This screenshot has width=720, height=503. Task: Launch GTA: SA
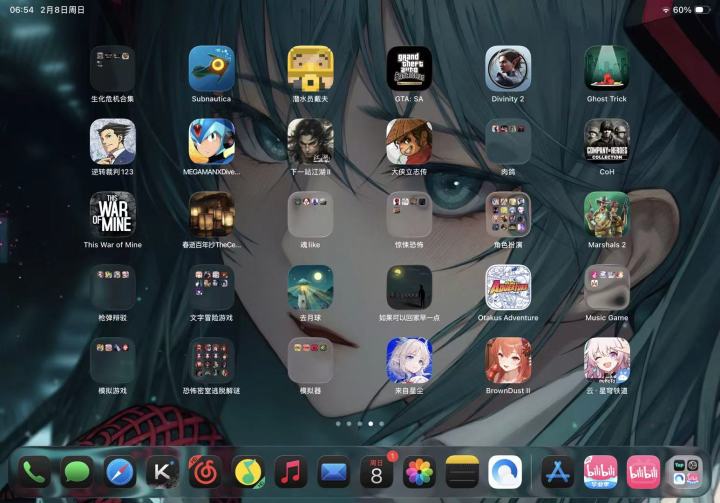pyautogui.click(x=409, y=68)
